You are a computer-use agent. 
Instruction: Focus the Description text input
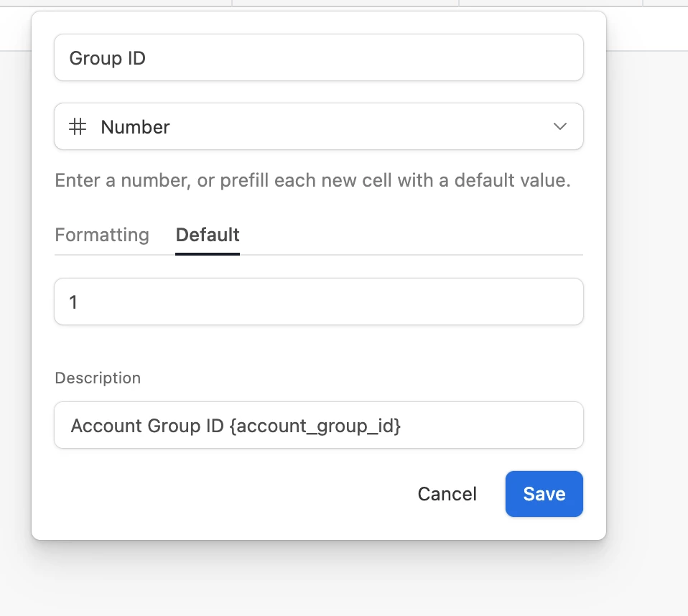point(319,425)
